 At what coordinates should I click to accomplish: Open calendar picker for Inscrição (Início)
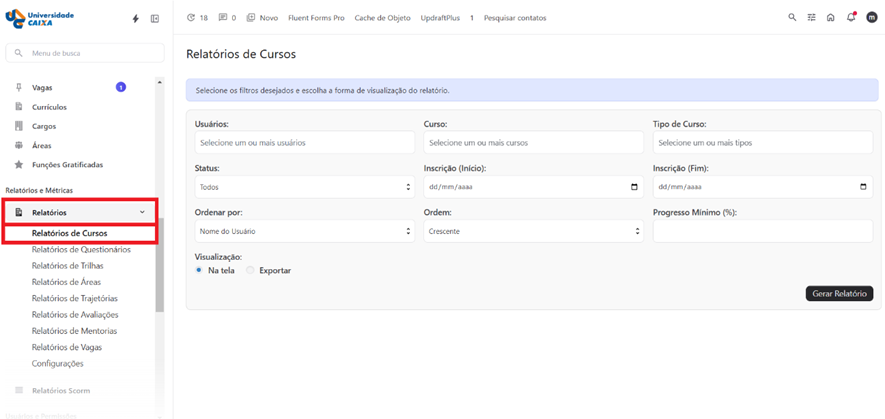(x=634, y=187)
